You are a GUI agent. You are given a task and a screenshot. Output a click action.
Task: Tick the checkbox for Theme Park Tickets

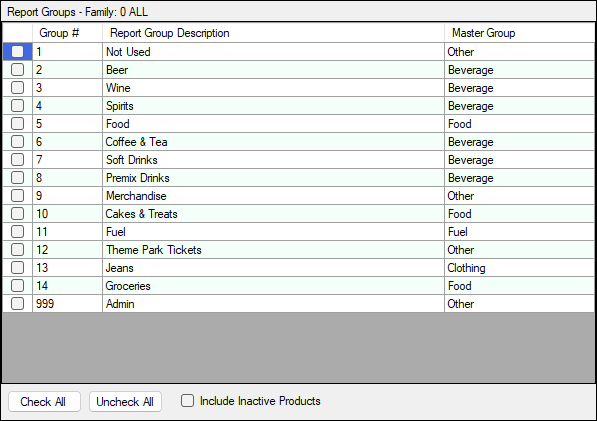(18, 250)
